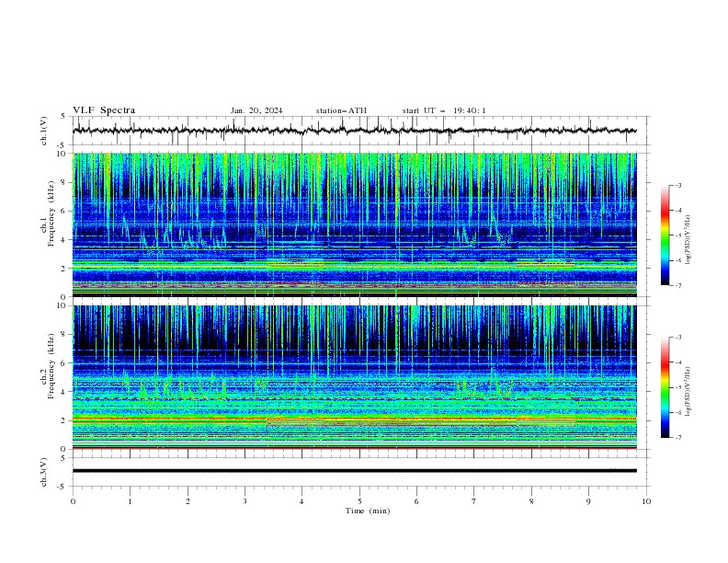The width and height of the screenshot is (728, 563).
Task: Click time axis tick label "5"
Action: click(359, 501)
